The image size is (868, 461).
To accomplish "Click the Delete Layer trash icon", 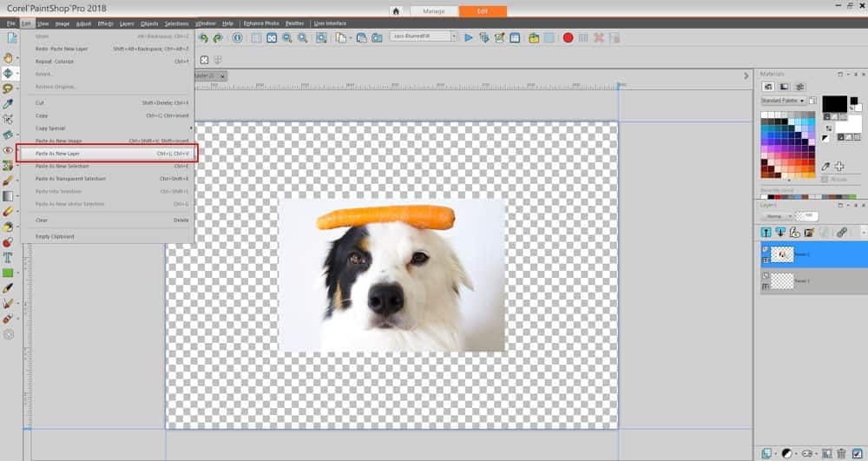I will coord(841,453).
